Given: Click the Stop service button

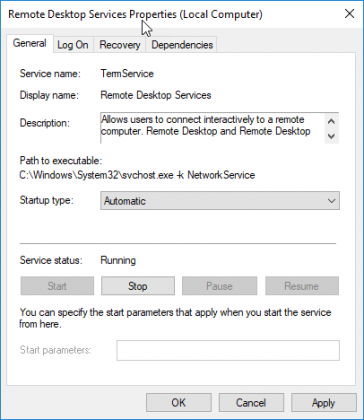Looking at the screenshot, I should pyautogui.click(x=138, y=286).
